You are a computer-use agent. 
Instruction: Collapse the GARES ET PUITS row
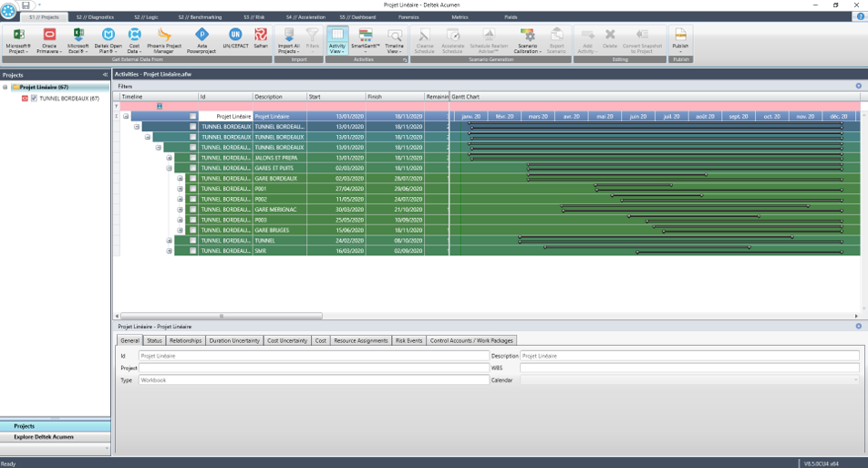169,168
